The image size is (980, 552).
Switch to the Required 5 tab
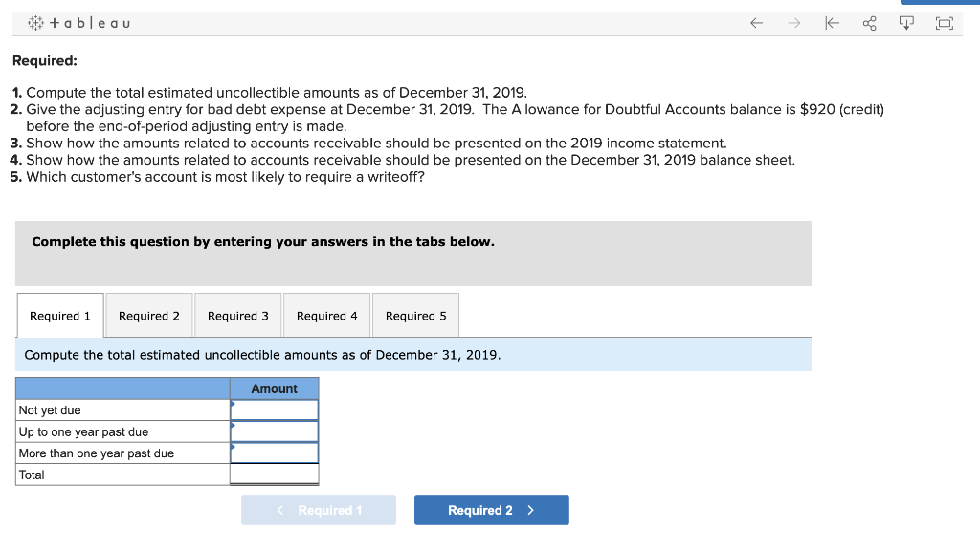point(414,315)
